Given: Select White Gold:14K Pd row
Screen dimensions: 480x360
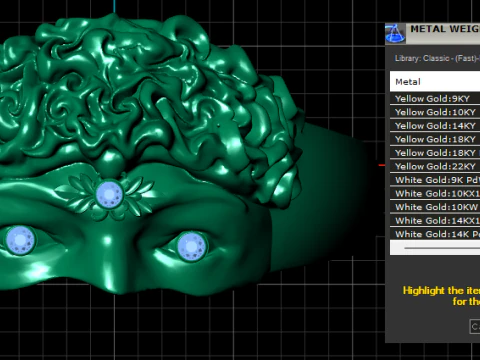Looking at the screenshot, I should (x=435, y=234).
